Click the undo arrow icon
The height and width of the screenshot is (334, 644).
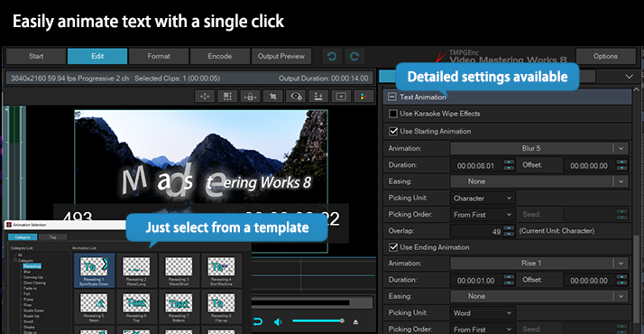pyautogui.click(x=332, y=56)
